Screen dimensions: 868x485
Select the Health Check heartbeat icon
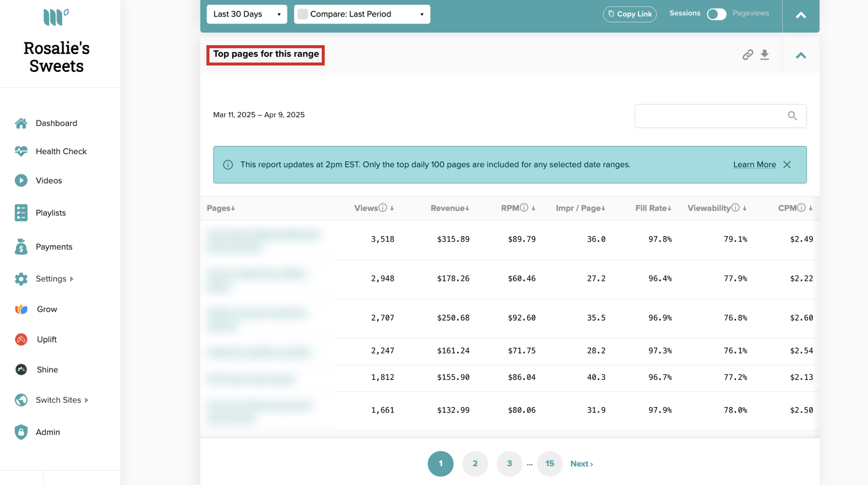tap(21, 151)
